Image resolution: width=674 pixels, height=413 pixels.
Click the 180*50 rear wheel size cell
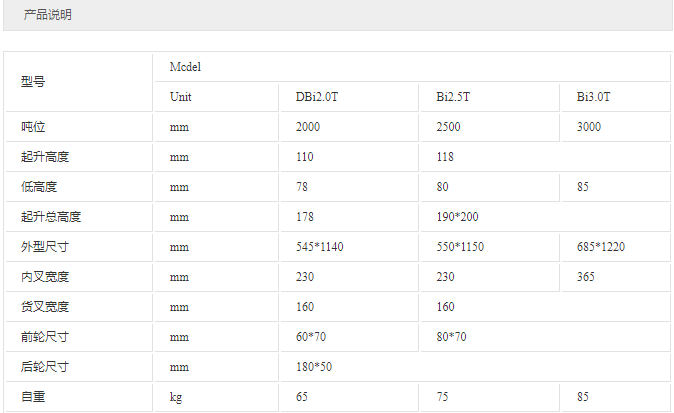pyautogui.click(x=314, y=367)
